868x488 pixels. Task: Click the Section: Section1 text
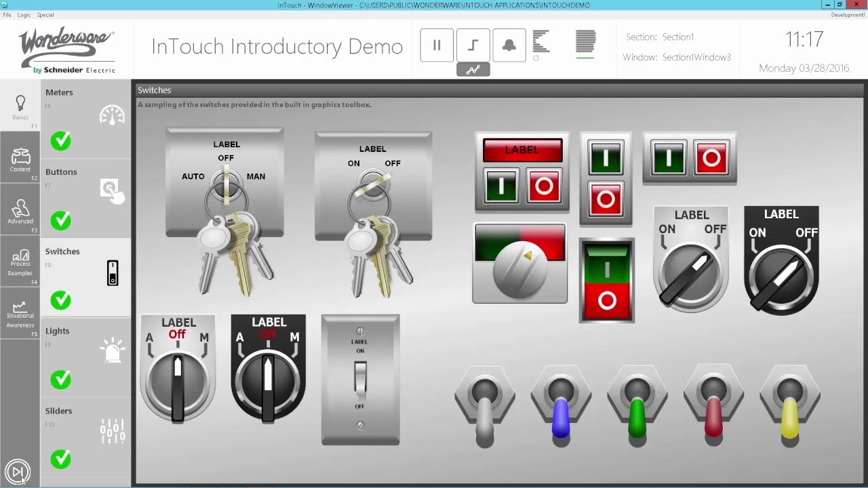(660, 37)
